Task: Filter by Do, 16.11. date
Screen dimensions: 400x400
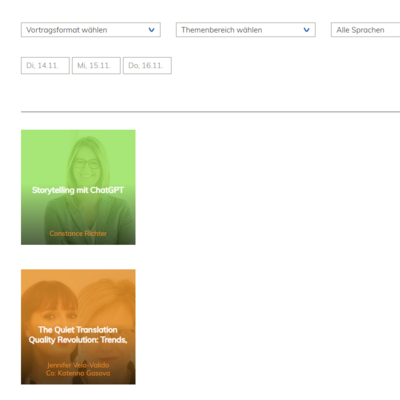Action: click(x=147, y=65)
